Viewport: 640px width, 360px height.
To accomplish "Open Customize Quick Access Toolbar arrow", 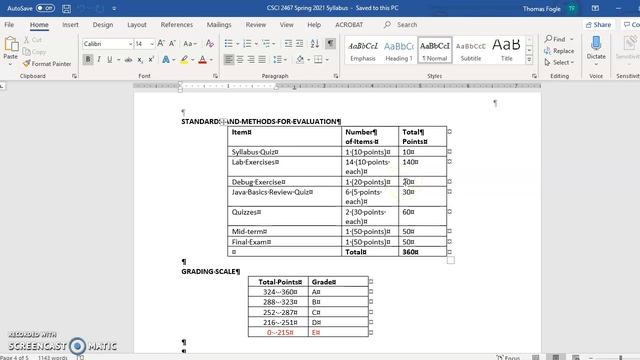I will (114, 8).
